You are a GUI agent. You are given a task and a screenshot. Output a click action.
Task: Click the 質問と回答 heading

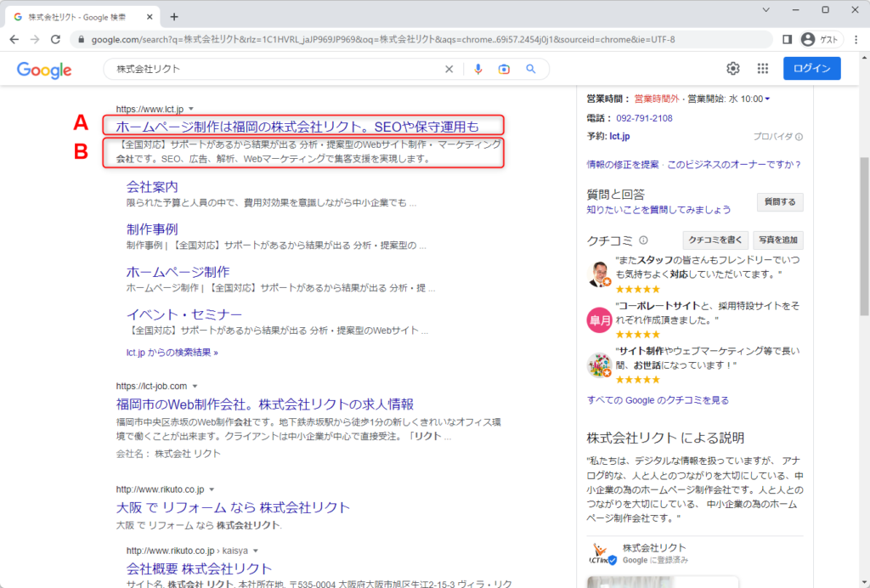click(x=616, y=194)
